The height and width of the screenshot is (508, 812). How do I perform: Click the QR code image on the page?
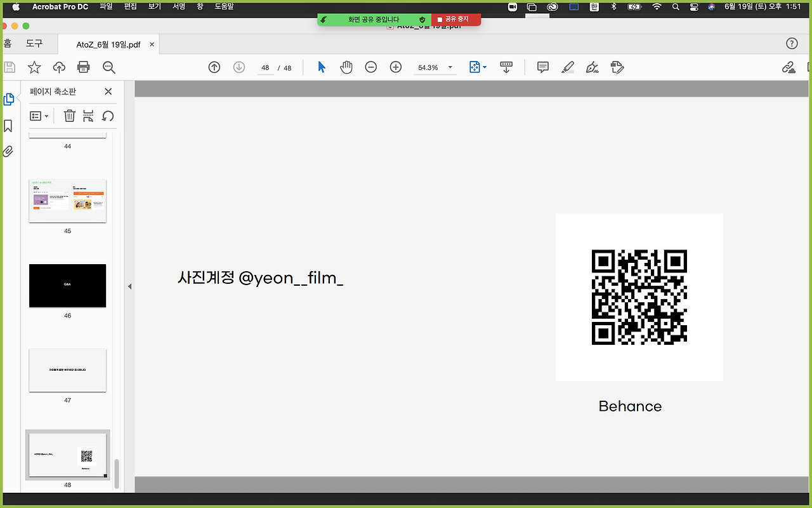coord(639,297)
